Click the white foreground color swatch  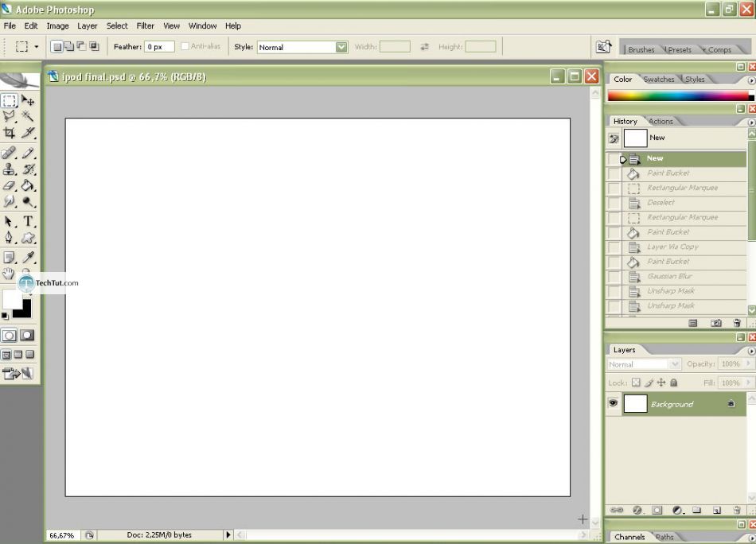(x=12, y=299)
